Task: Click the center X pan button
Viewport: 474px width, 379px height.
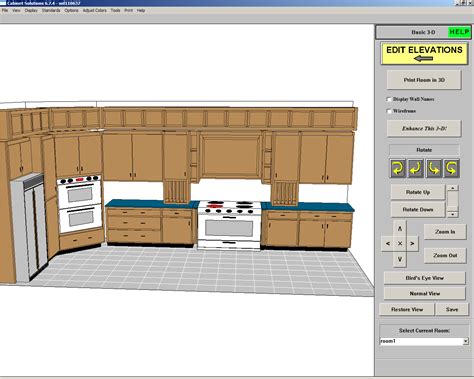Action: [400, 244]
